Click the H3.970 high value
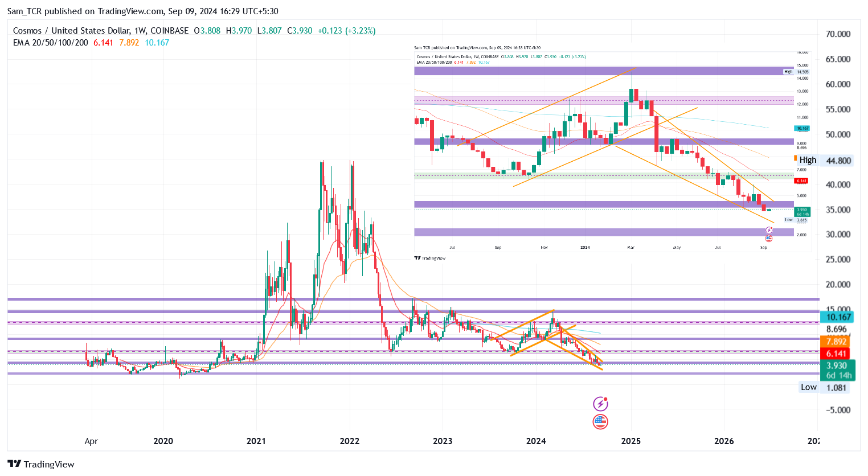Screen dimensions: 868x476 (239, 31)
